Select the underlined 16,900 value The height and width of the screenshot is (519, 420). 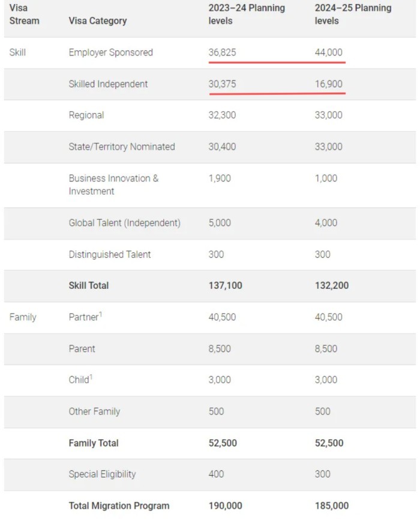coord(328,84)
